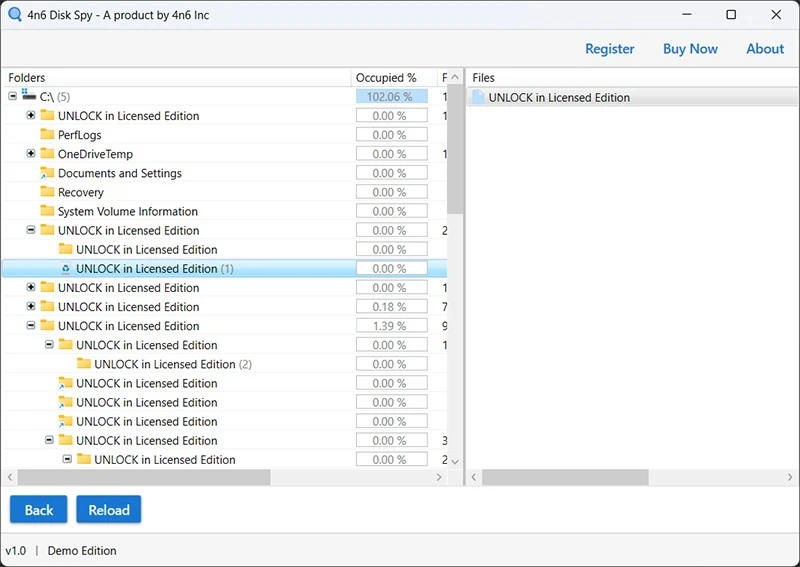This screenshot has height=567, width=800.
Task: Click the Files pane scroll-right arrow
Action: coord(790,477)
